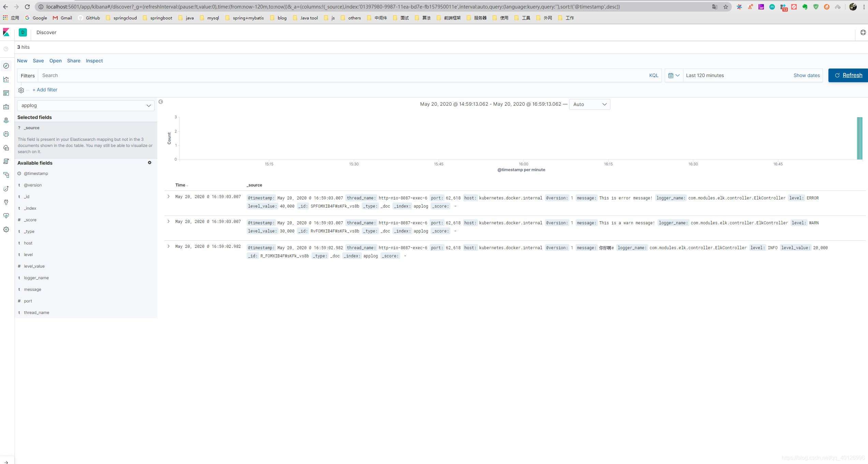The width and height of the screenshot is (868, 464).
Task: Expand the ERROR log document row
Action: (x=169, y=197)
